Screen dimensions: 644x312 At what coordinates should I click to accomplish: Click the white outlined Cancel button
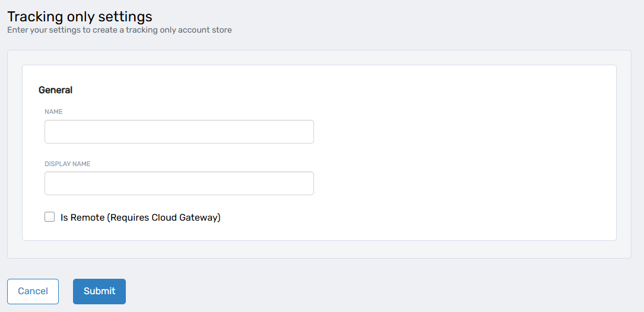pos(33,291)
